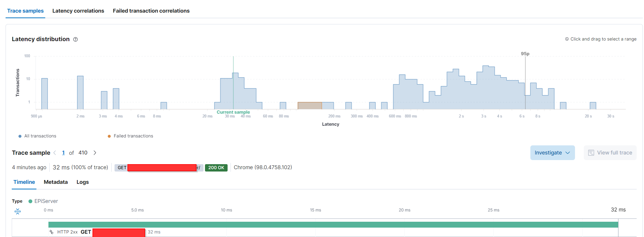Click the EPiServer type legend dot

point(30,201)
